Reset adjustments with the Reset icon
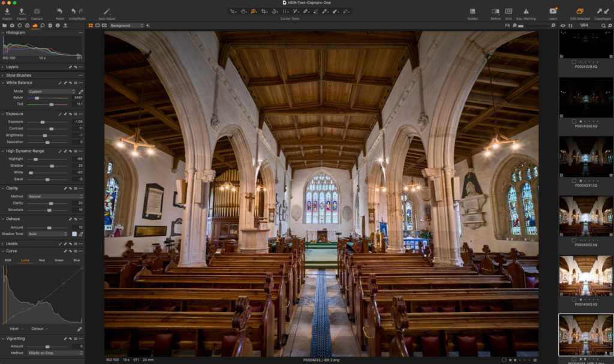This screenshot has width=614, height=364. point(59,12)
